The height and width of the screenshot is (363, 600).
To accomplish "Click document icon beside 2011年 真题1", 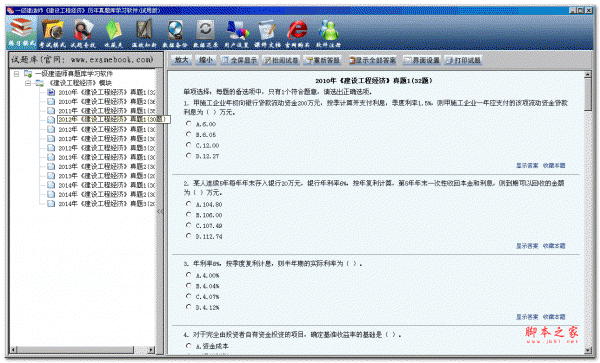I will (x=51, y=111).
